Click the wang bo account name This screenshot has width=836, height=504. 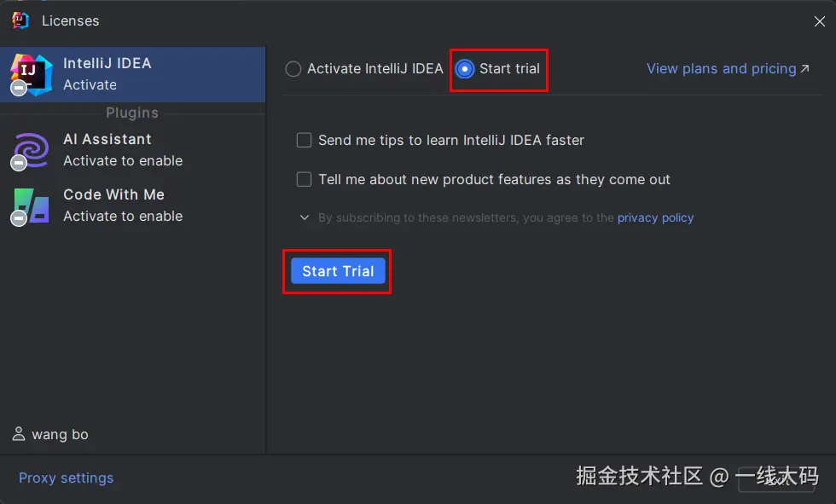60,434
